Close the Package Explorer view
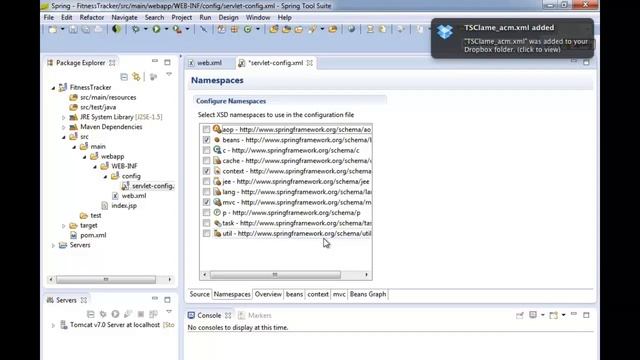Viewport: 640px width, 360px height. [x=112, y=63]
